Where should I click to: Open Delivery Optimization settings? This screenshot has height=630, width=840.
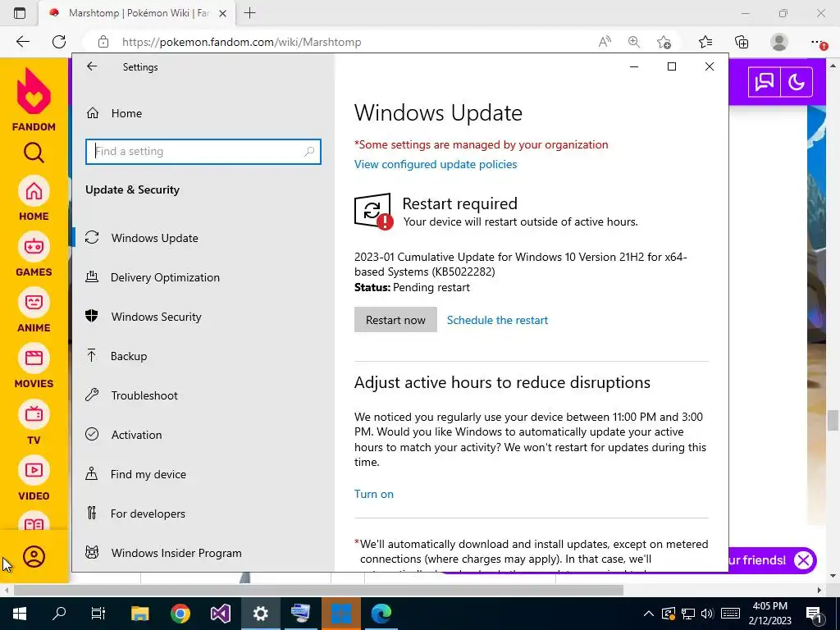click(x=165, y=277)
